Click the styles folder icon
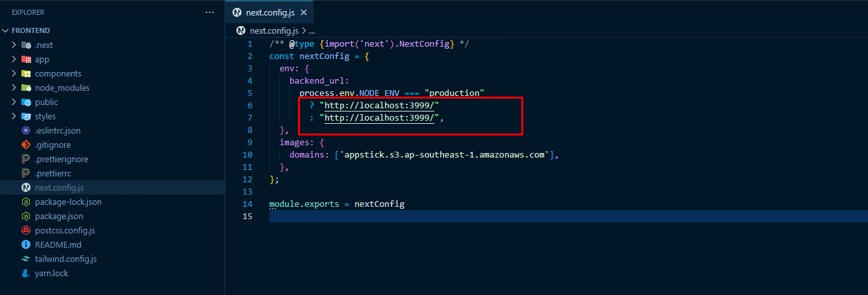Screen dimensions: 868x295 pos(26,116)
